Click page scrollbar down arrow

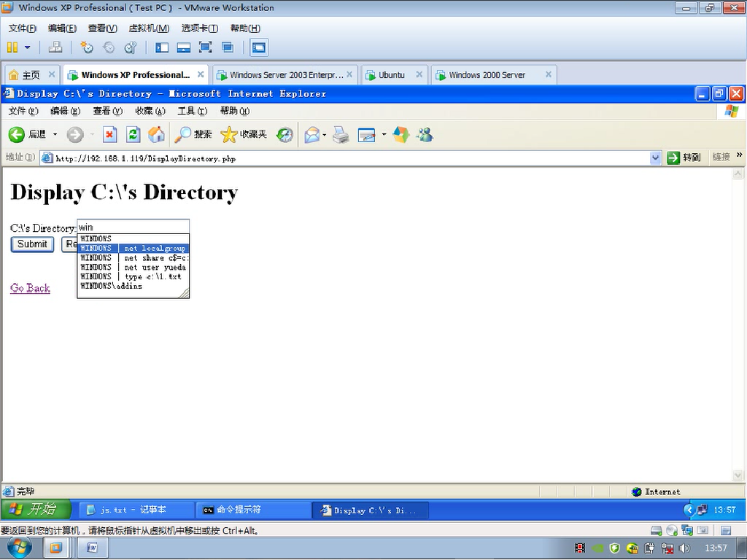tap(738, 475)
